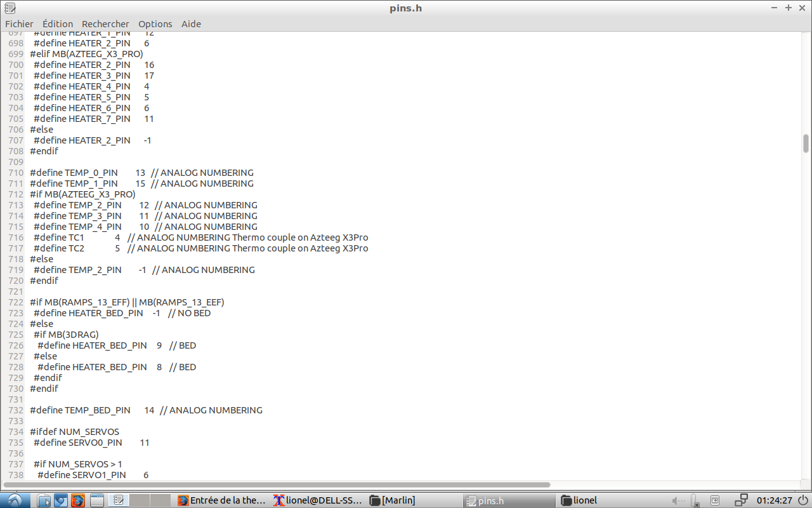Click on '#elif MB(AZTEEG_X3_PRO)' on line 699

[x=86, y=54]
